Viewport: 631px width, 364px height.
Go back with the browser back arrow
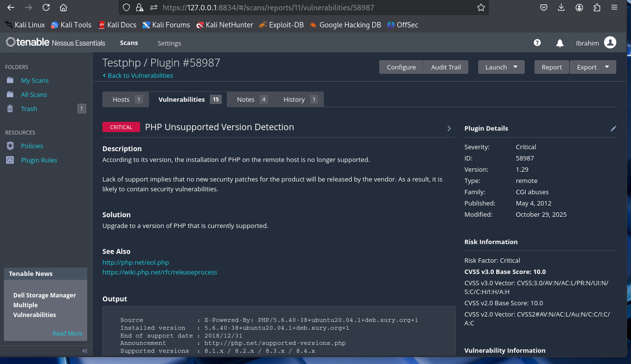pyautogui.click(x=11, y=7)
